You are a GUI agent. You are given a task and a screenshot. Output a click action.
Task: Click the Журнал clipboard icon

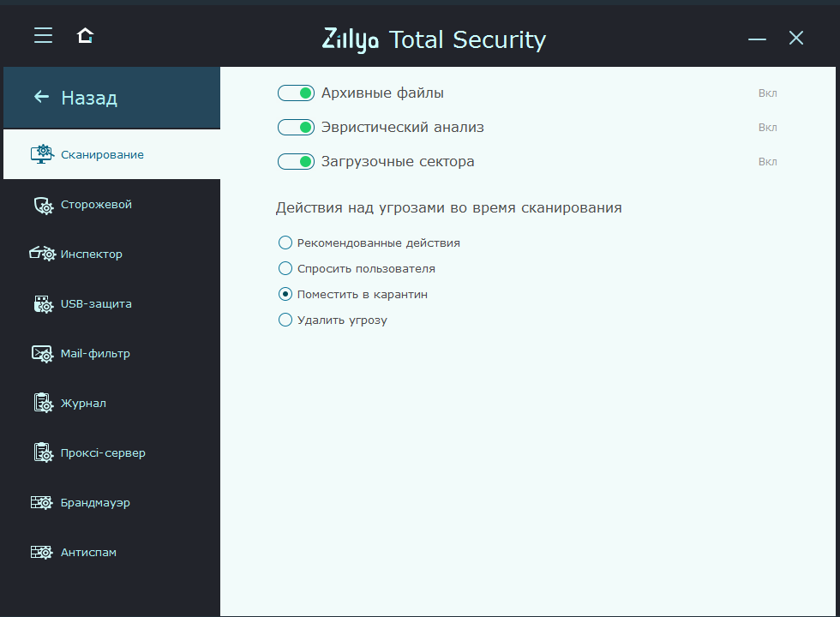(x=43, y=403)
